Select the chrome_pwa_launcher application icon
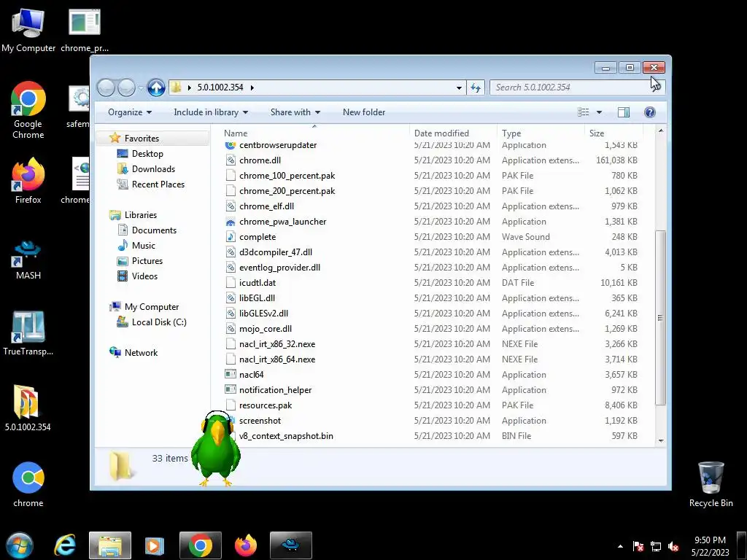 pos(231,222)
